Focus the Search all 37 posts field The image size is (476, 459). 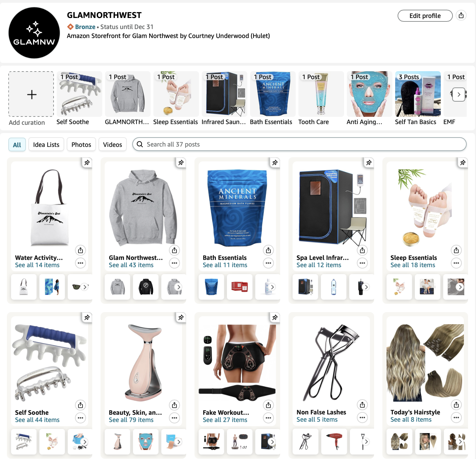click(299, 144)
